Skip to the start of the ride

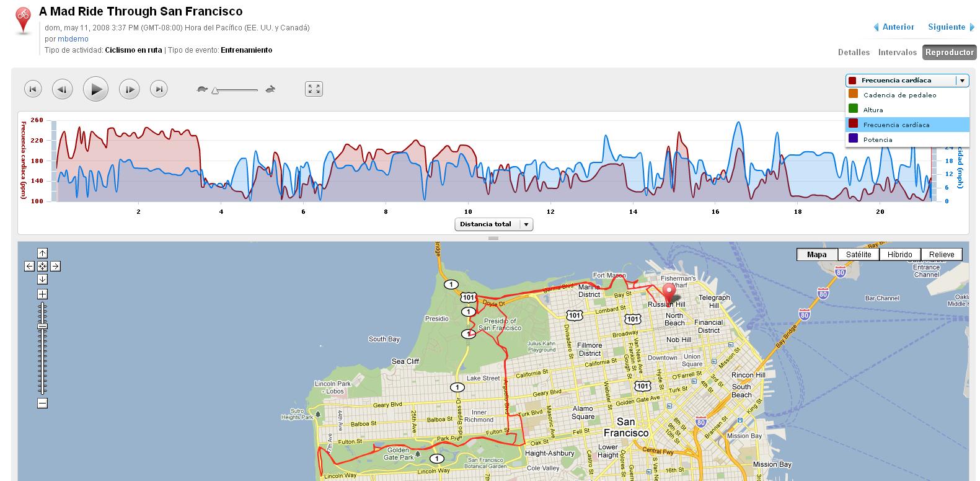coord(32,89)
